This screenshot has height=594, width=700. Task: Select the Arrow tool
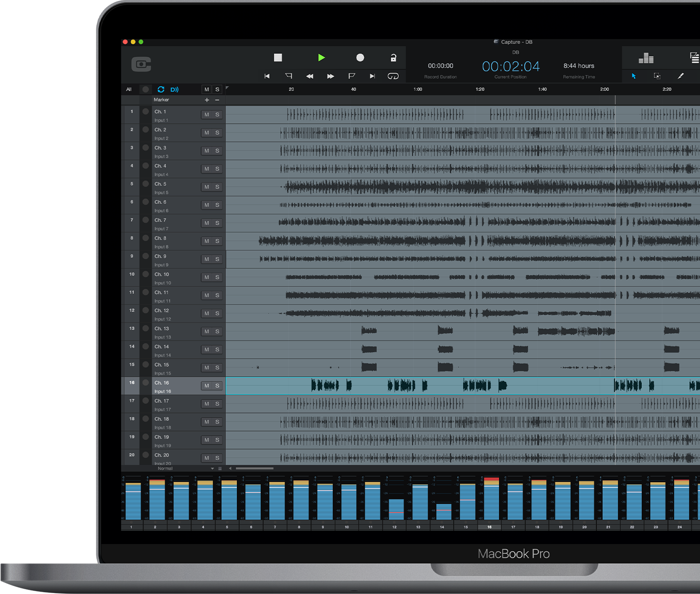[634, 76]
